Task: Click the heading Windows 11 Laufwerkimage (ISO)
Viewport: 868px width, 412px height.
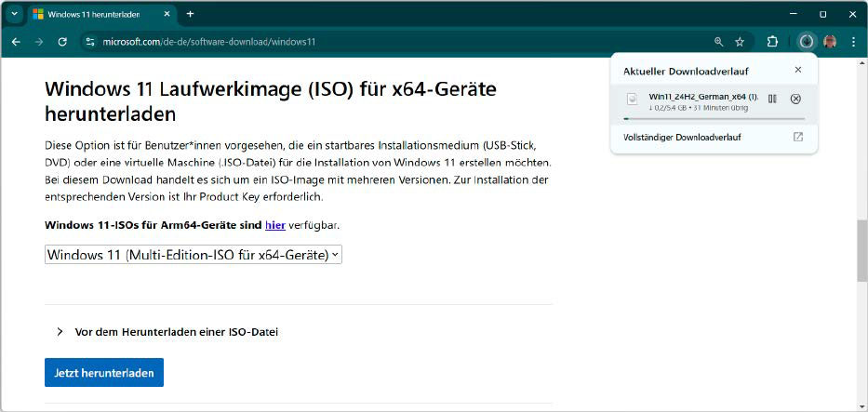Action: point(270,101)
